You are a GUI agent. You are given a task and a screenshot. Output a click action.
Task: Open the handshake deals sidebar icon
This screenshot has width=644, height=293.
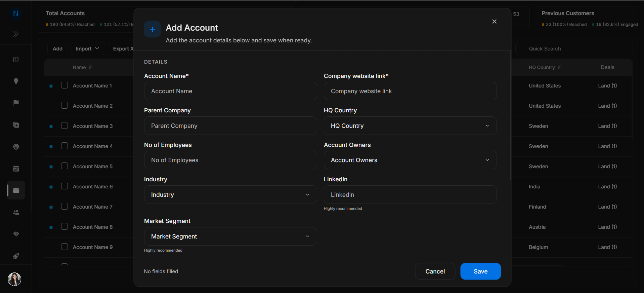click(16, 234)
